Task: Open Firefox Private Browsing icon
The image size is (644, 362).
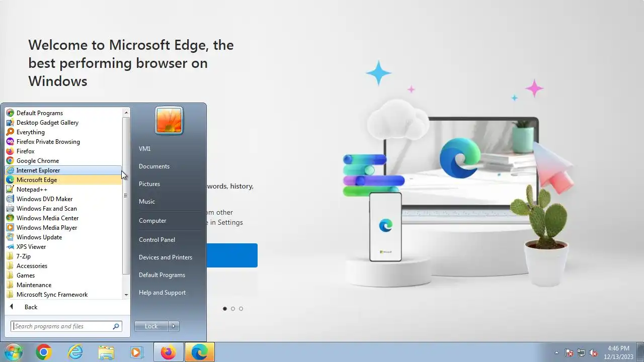Action: (x=10, y=142)
